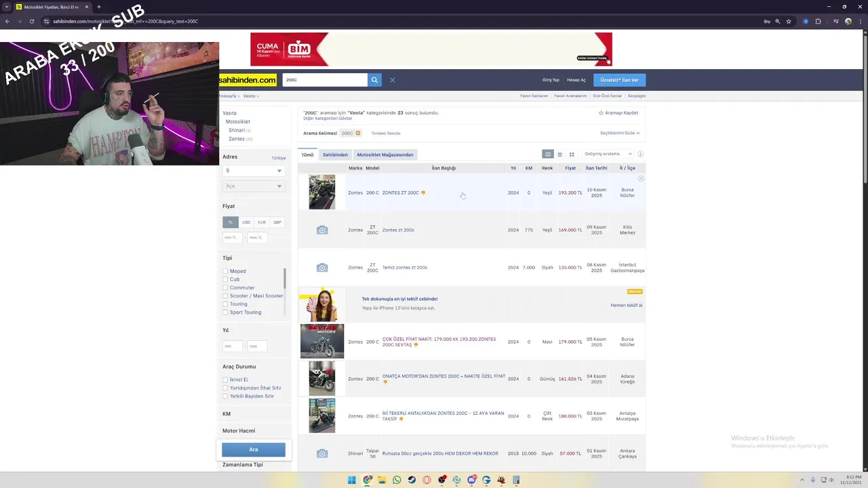
Task: Close the Motosiklet Fiyatları browser tab
Action: [x=87, y=7]
